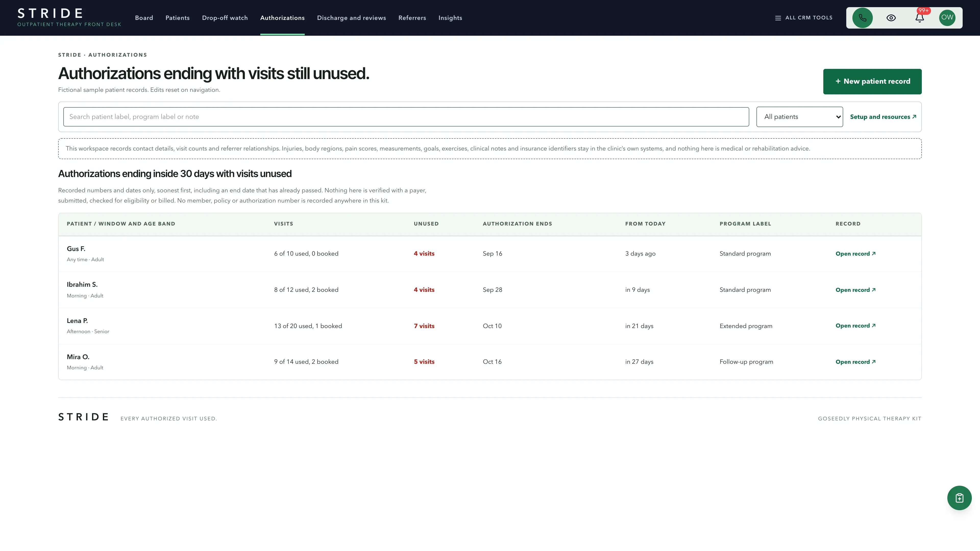The width and height of the screenshot is (980, 551).
Task: Click 'Afternoon · Senior' under Lena P.
Action: (x=88, y=332)
